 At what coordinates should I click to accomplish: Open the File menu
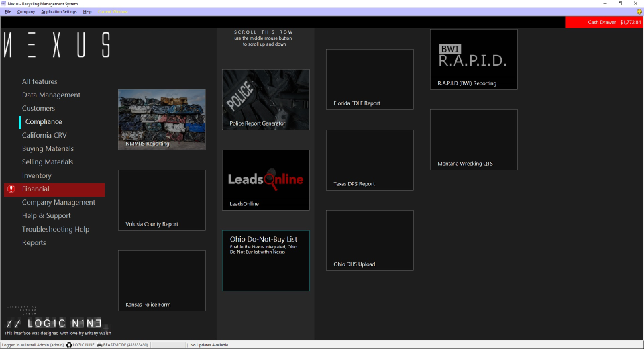coord(8,12)
